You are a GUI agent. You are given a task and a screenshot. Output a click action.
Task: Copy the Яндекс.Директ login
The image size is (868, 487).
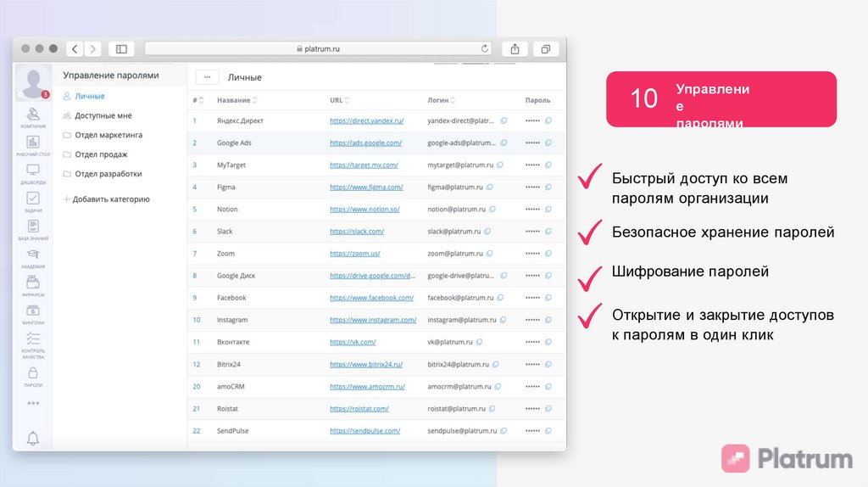point(504,120)
